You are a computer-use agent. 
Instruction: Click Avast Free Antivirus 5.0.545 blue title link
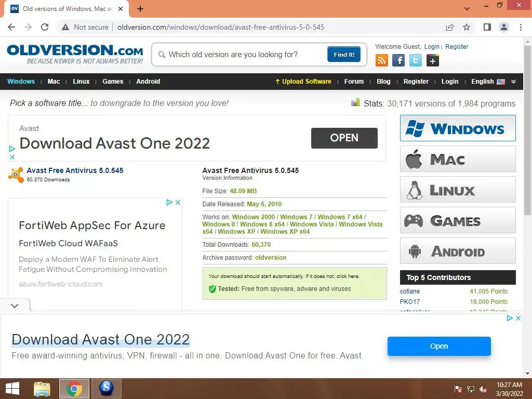[75, 170]
